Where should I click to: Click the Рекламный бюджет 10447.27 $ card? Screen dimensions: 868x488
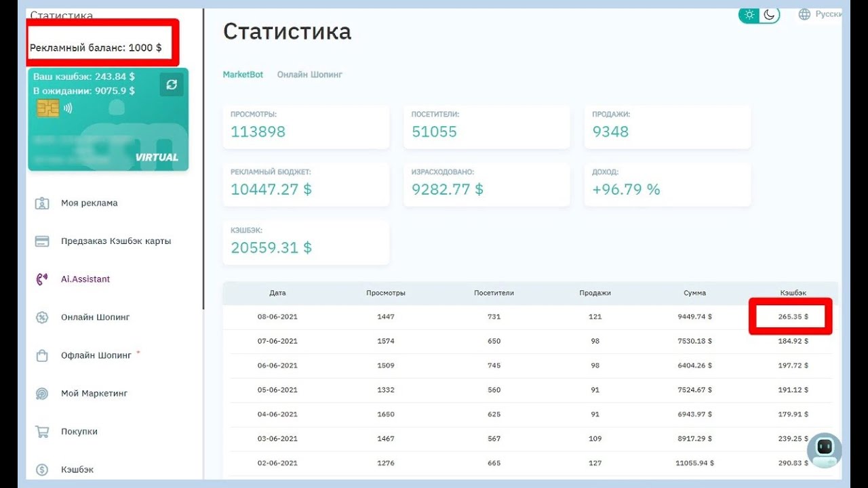pos(306,184)
